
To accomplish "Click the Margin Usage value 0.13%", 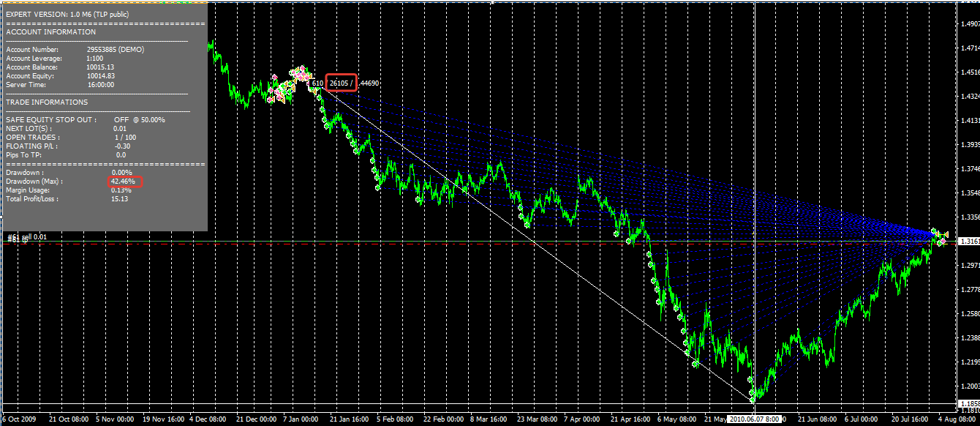I will pos(122,190).
